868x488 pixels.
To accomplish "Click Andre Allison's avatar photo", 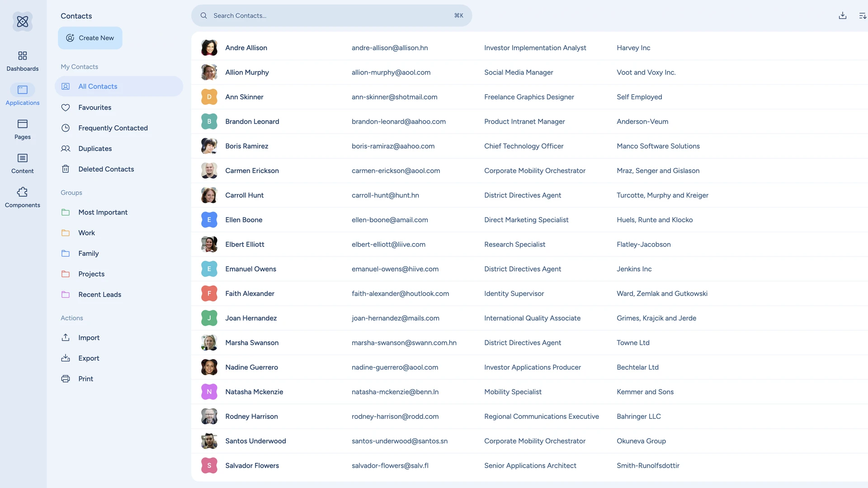I will [209, 47].
